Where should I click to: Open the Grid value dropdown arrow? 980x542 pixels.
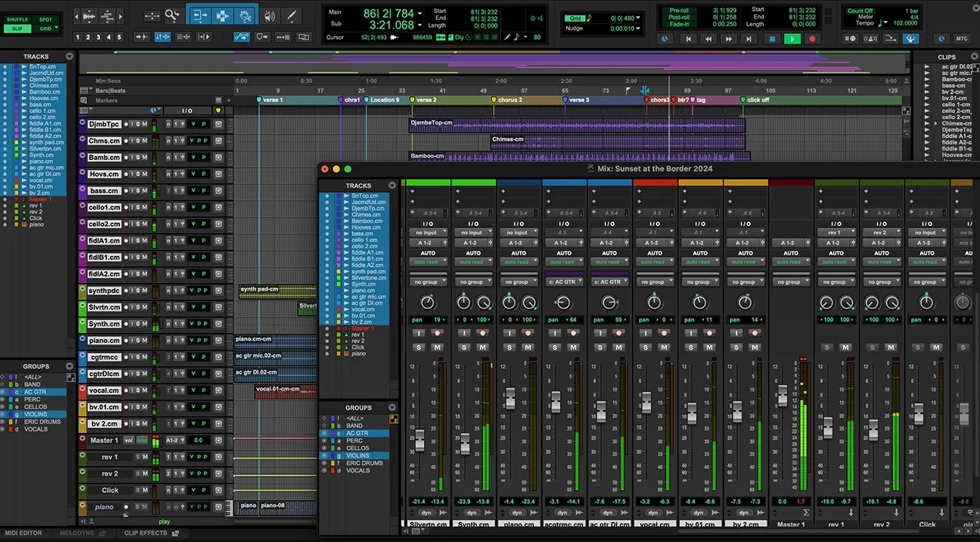pos(638,18)
